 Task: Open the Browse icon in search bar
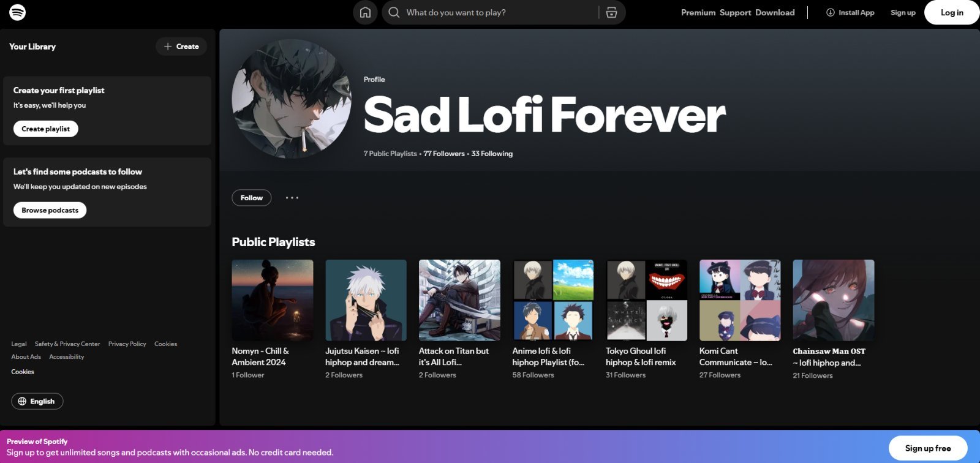pos(611,12)
